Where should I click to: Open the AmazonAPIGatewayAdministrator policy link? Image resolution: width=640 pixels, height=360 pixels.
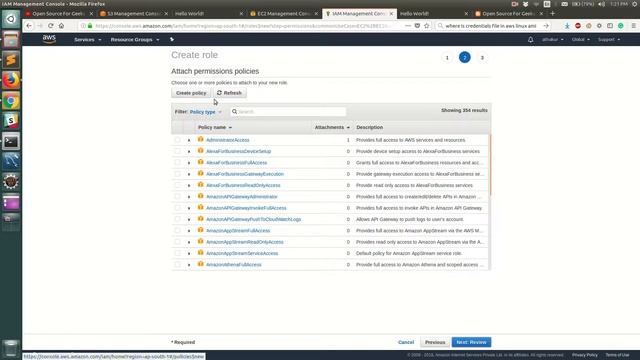click(x=242, y=197)
